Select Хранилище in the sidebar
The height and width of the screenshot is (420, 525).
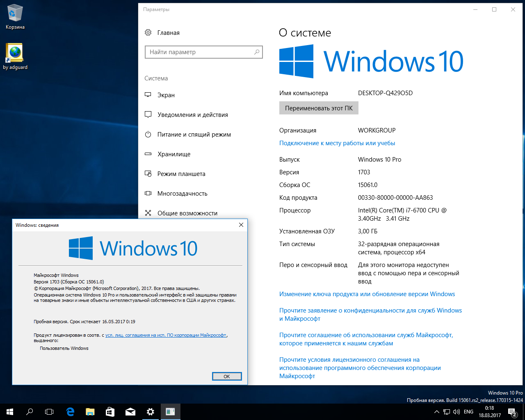pos(174,154)
